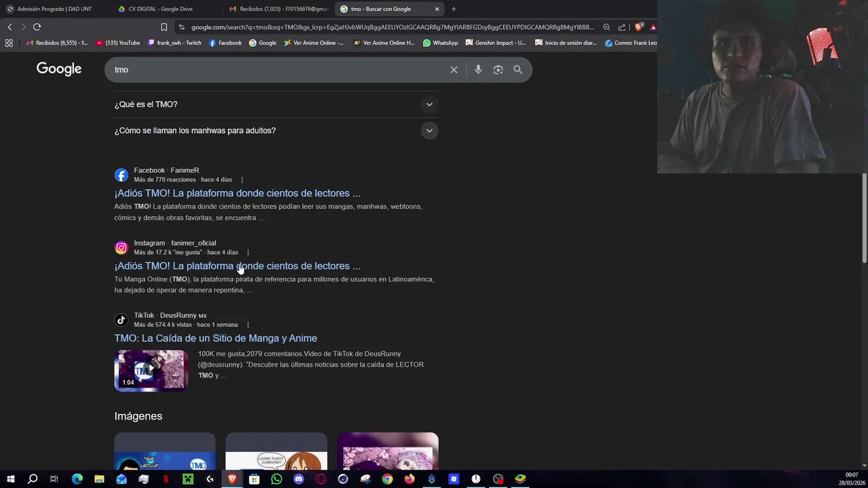Open more options for DeusRunny TikTok result
This screenshot has width=868, height=488.
pos(248,325)
